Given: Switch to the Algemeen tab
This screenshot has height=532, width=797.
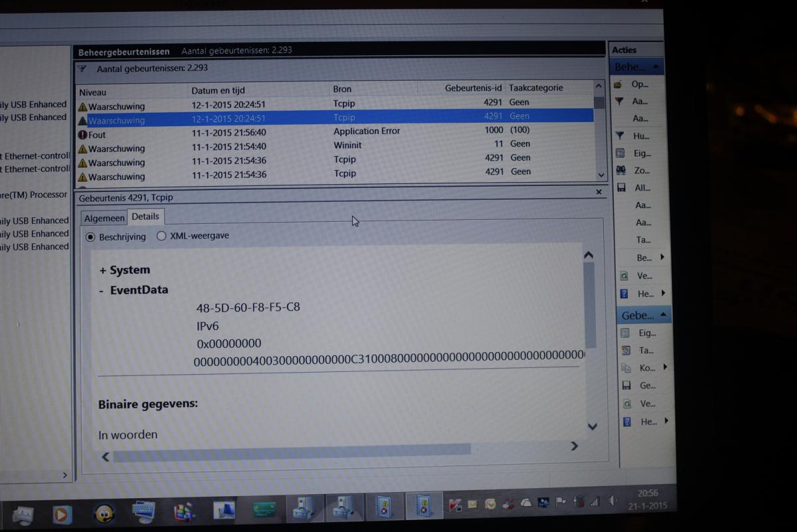Looking at the screenshot, I should 104,219.
